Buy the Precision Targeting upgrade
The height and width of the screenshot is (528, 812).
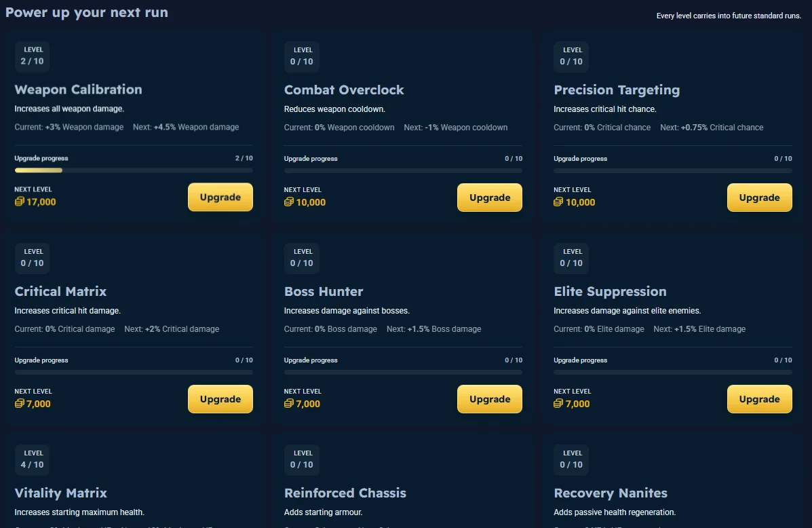click(x=759, y=197)
